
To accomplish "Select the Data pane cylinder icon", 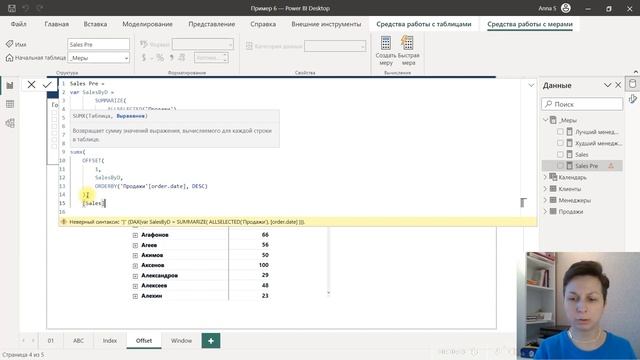I will (x=632, y=84).
